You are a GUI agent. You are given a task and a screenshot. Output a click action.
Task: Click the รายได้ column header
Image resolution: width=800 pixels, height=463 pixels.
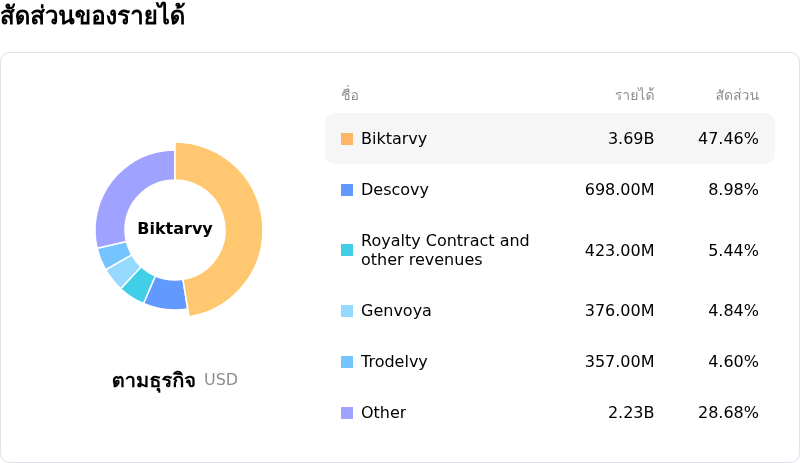(634, 95)
